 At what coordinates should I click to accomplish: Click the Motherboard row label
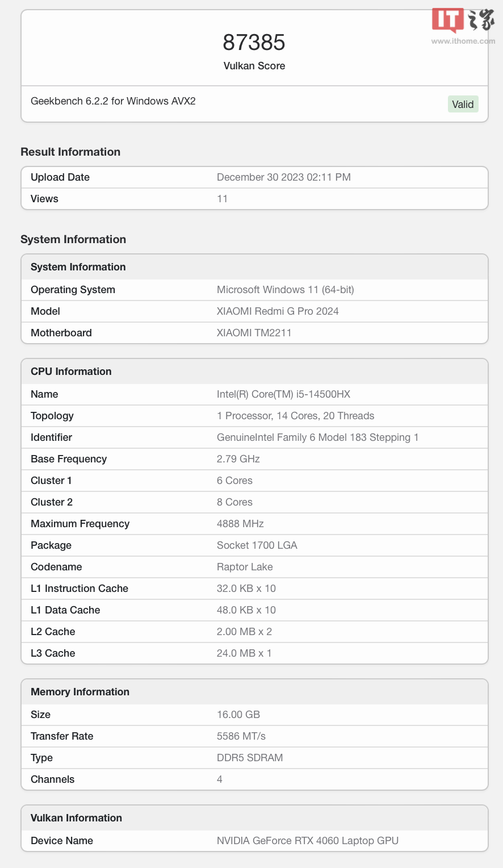pyautogui.click(x=61, y=333)
